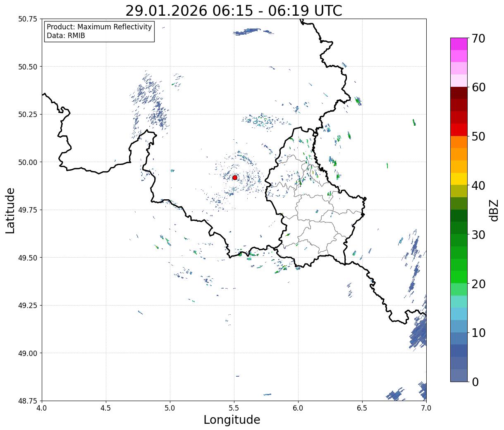
Task: Click the longitude tick label 5.5
Action: [234, 408]
